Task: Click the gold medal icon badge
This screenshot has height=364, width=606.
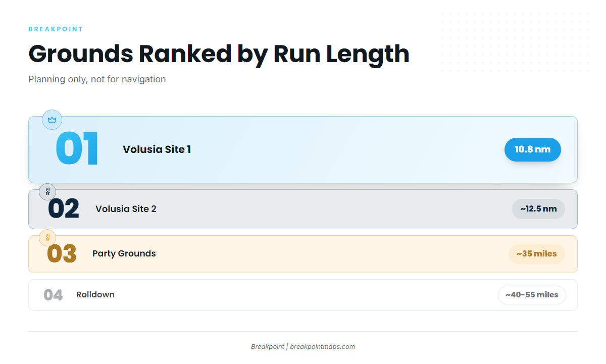Action: tap(47, 237)
